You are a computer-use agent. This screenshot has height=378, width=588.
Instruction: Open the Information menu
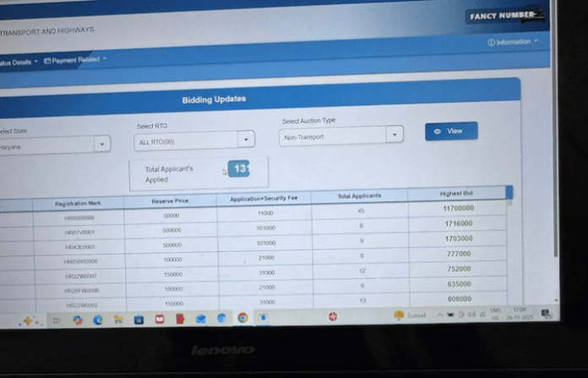512,41
